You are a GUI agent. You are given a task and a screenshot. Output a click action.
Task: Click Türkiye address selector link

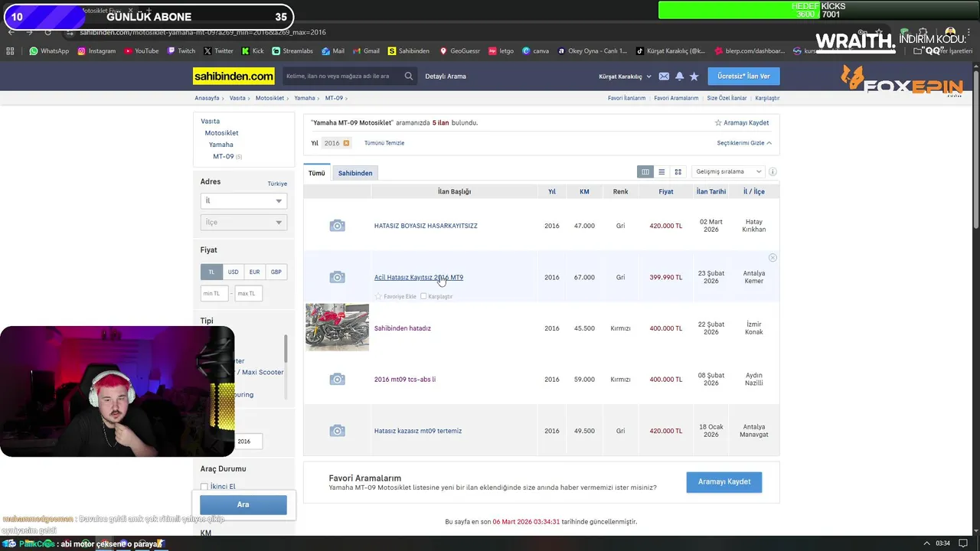277,184
